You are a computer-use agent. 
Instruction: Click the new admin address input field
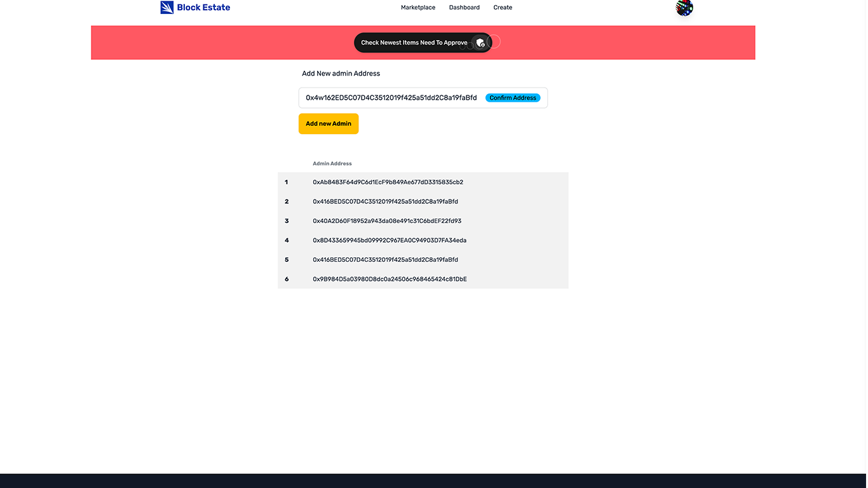[381, 98]
